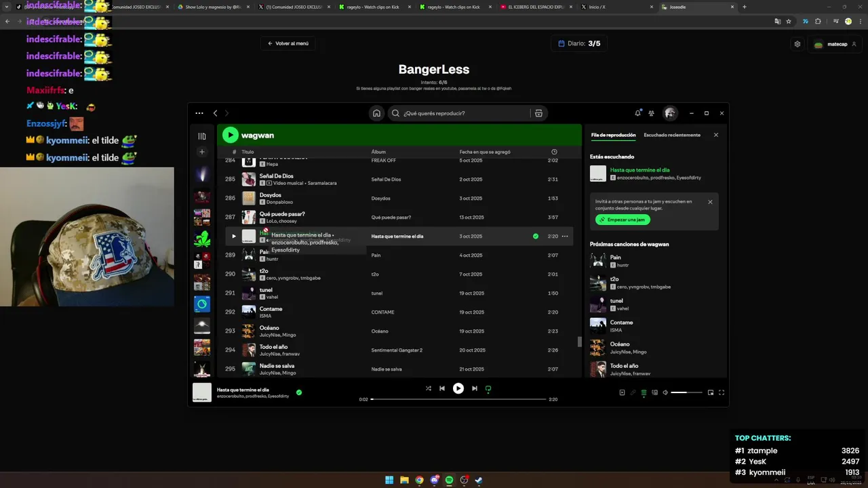868x488 pixels.
Task: Open Connect to a device icon
Action: tap(654, 392)
